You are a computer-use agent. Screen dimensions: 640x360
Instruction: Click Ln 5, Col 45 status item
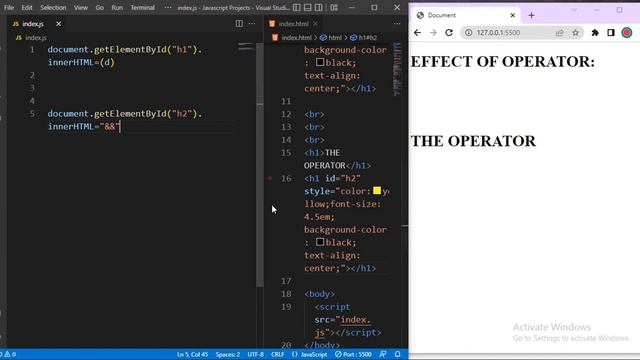click(x=192, y=354)
